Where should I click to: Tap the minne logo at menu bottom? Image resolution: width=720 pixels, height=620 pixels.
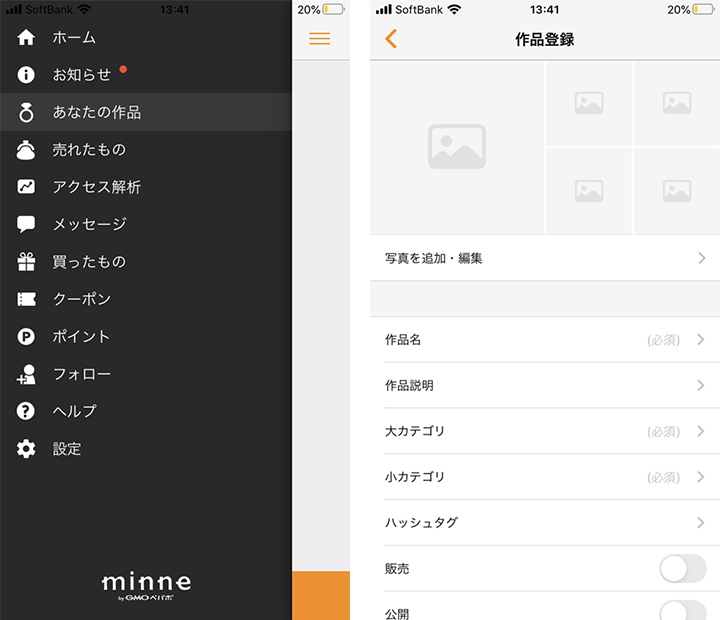tap(146, 586)
